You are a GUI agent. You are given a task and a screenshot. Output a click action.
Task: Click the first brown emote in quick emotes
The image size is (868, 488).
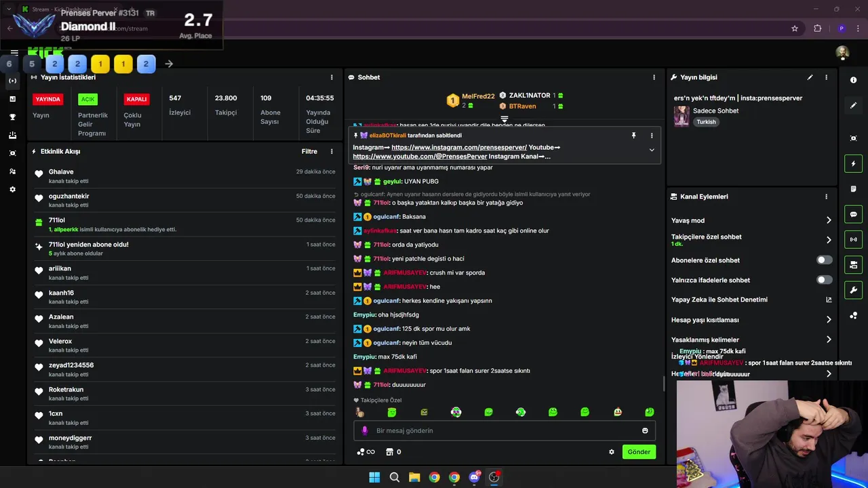point(359,412)
